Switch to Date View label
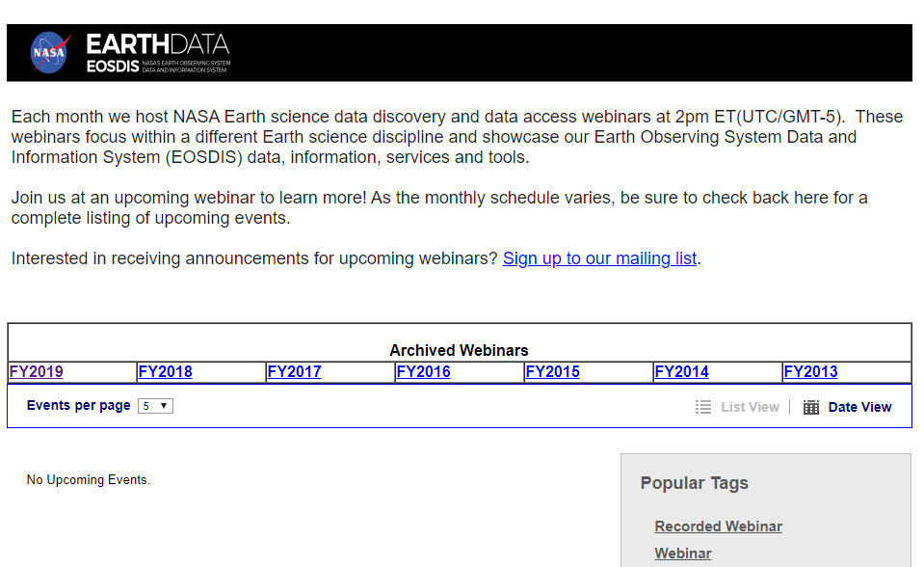 pos(859,407)
